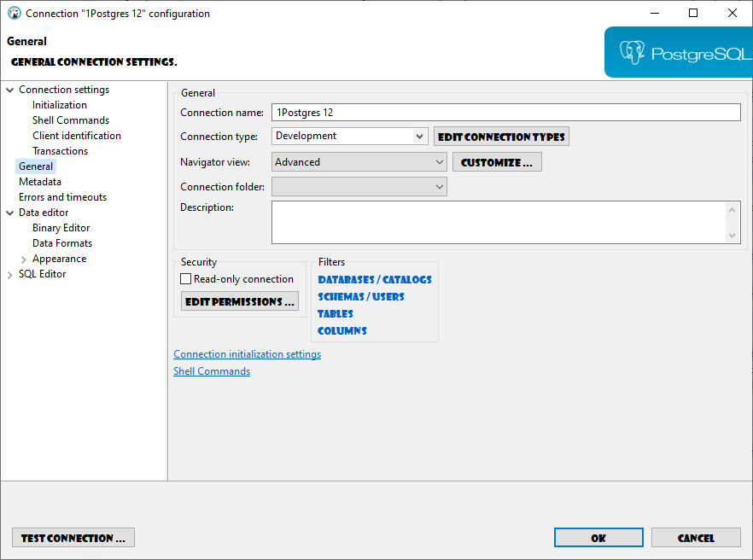Image resolution: width=753 pixels, height=560 pixels.
Task: Open Errors and timeouts settings
Action: (x=62, y=197)
